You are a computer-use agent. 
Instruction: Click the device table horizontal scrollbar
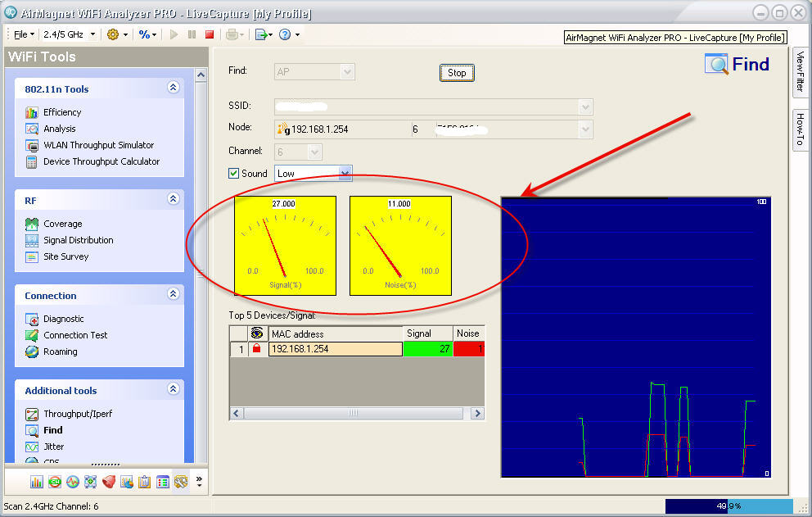click(x=353, y=413)
